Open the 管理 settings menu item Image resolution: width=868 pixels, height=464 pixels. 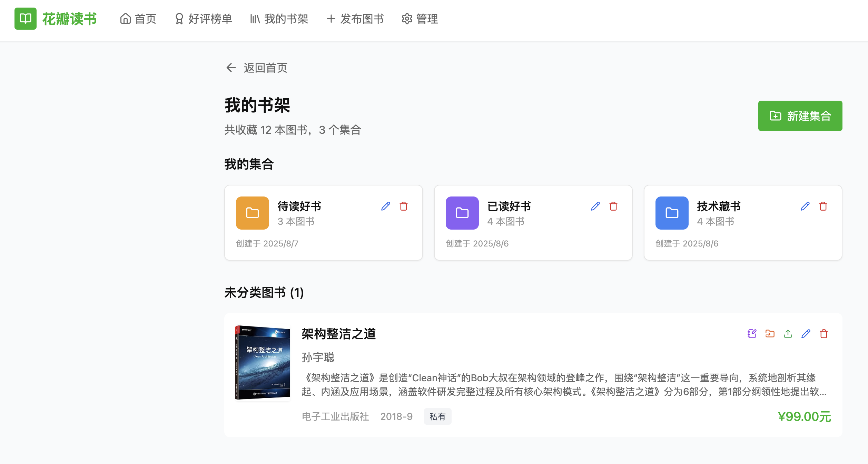420,19
